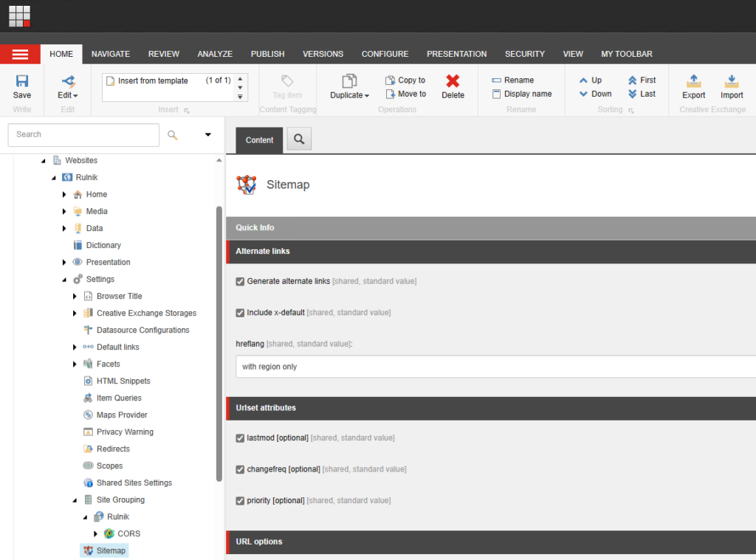Click into the content tree Search field
This screenshot has height=560, width=756.
click(x=83, y=135)
